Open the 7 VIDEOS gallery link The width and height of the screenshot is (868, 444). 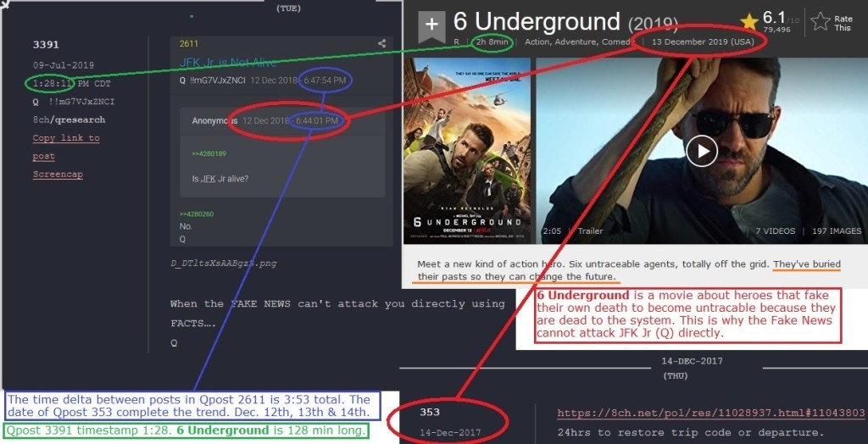[x=775, y=231]
